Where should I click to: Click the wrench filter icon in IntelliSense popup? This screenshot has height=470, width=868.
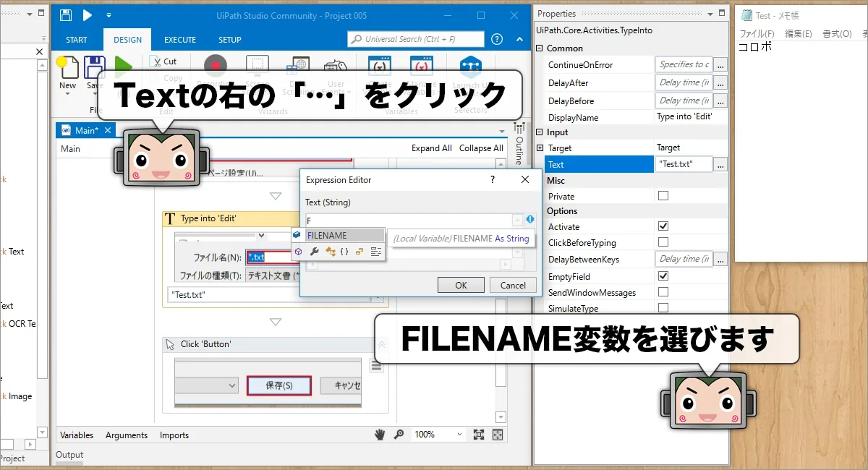[x=314, y=251]
